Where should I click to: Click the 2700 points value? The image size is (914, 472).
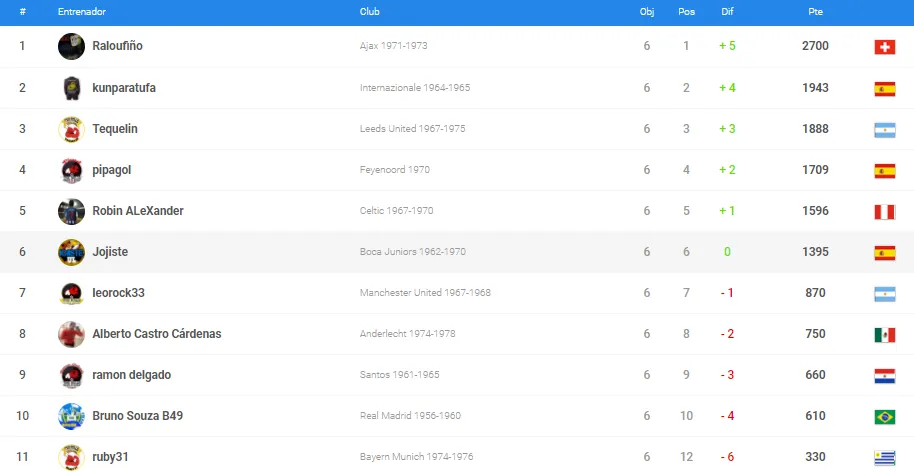(815, 46)
